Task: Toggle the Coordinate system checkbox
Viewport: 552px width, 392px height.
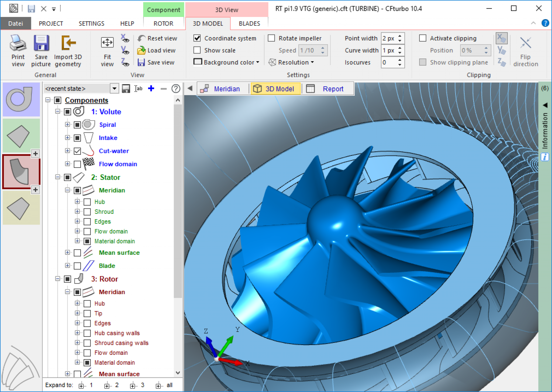Action: click(x=197, y=38)
